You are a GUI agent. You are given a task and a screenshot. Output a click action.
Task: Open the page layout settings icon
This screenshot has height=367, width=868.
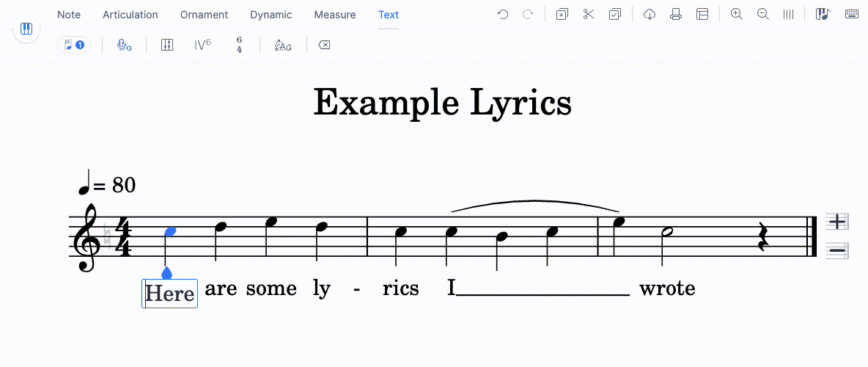point(702,15)
